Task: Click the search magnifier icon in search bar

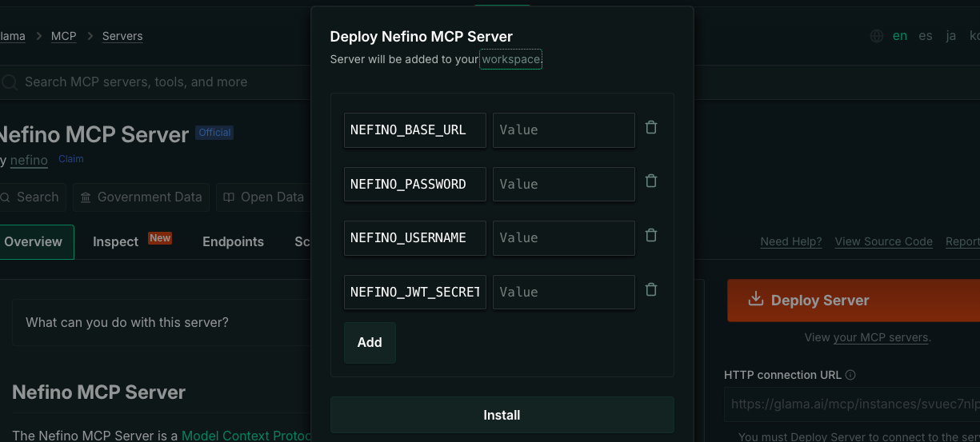Action: (x=9, y=82)
